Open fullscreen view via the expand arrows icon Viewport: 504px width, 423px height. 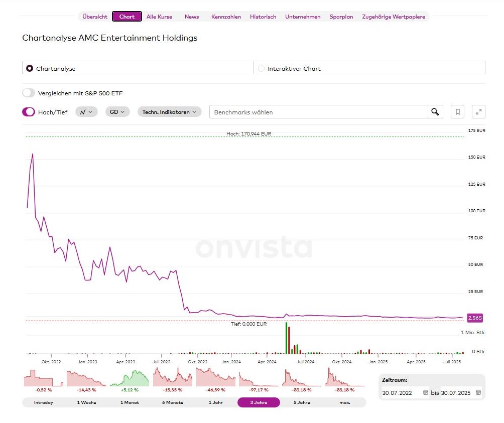tap(478, 111)
